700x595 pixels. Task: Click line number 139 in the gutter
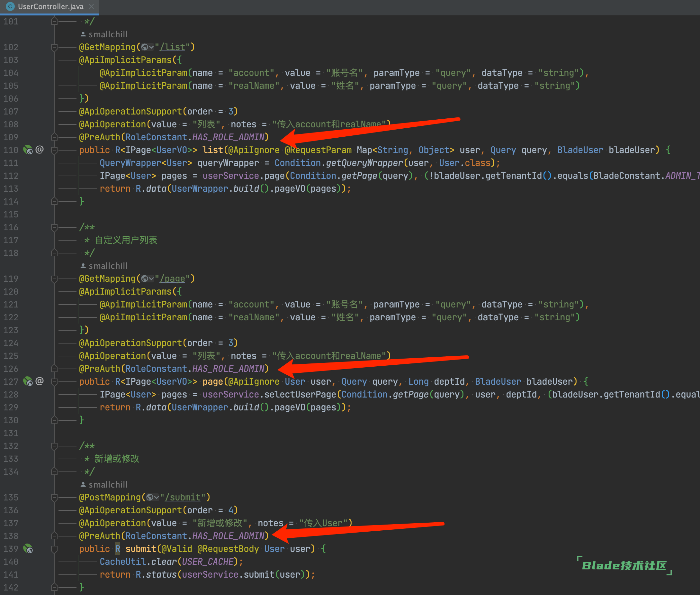click(x=11, y=549)
